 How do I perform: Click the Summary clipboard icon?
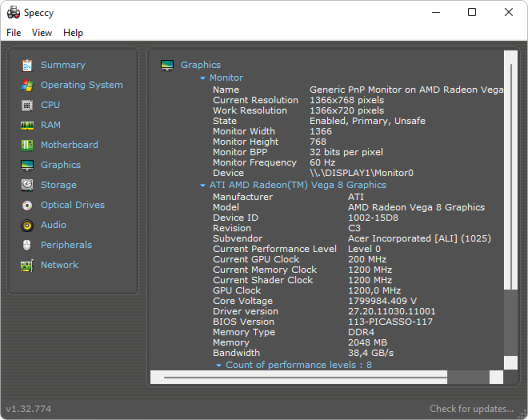[27, 65]
